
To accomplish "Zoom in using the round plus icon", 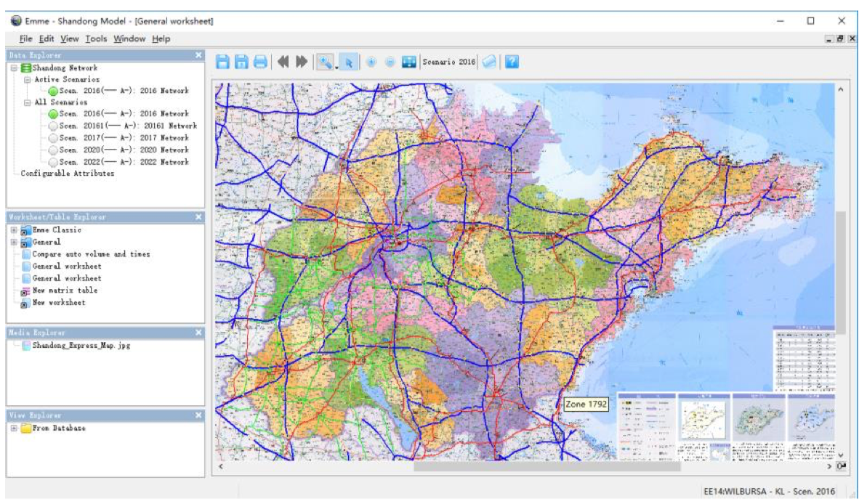I will pyautogui.click(x=371, y=62).
